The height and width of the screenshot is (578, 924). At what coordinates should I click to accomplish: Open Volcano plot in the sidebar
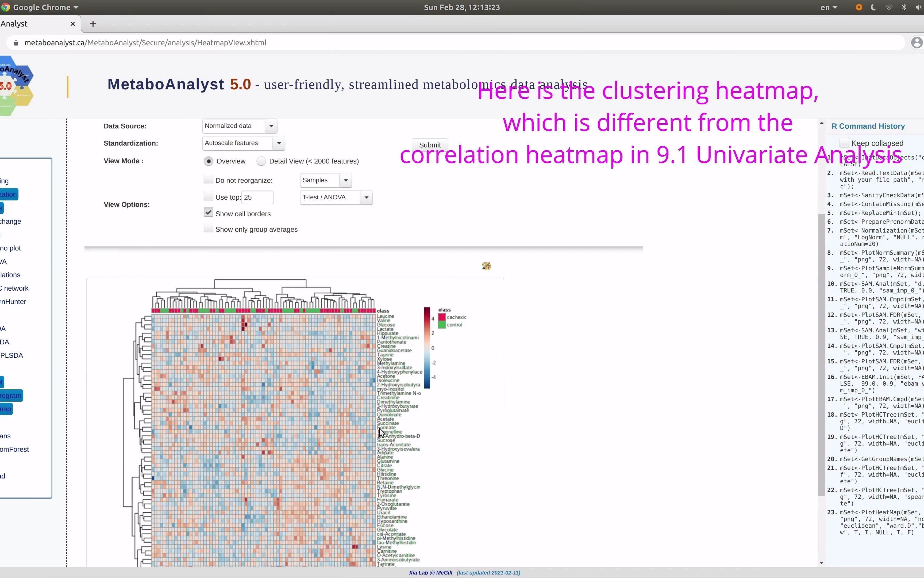[10, 248]
